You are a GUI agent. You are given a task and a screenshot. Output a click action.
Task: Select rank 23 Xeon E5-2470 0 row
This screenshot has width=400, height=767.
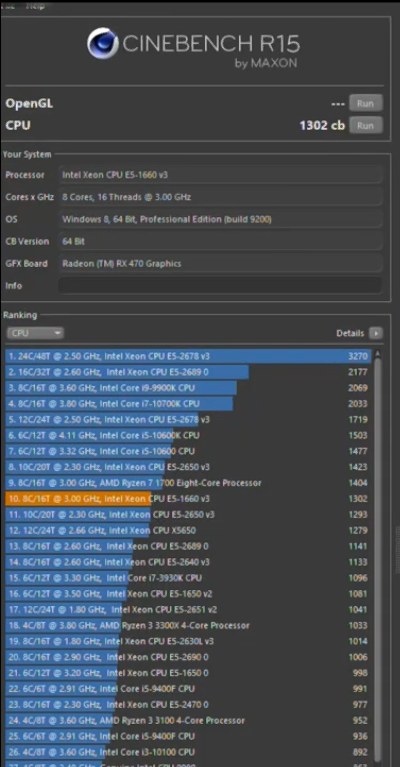click(188, 704)
